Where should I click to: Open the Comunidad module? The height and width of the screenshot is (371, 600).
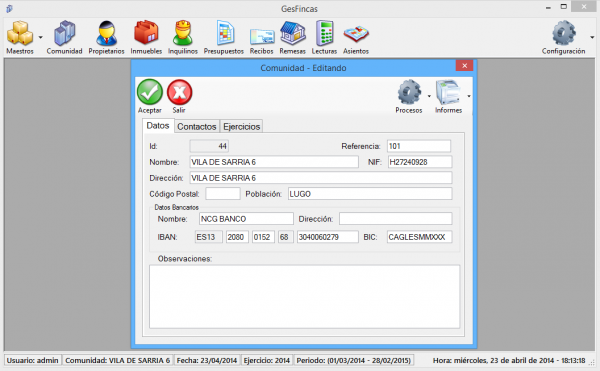(64, 37)
